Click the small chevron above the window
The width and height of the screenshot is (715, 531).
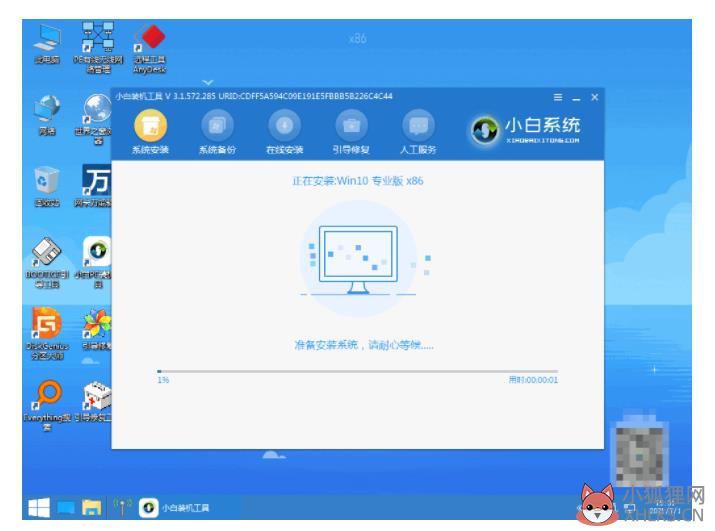pyautogui.click(x=208, y=83)
